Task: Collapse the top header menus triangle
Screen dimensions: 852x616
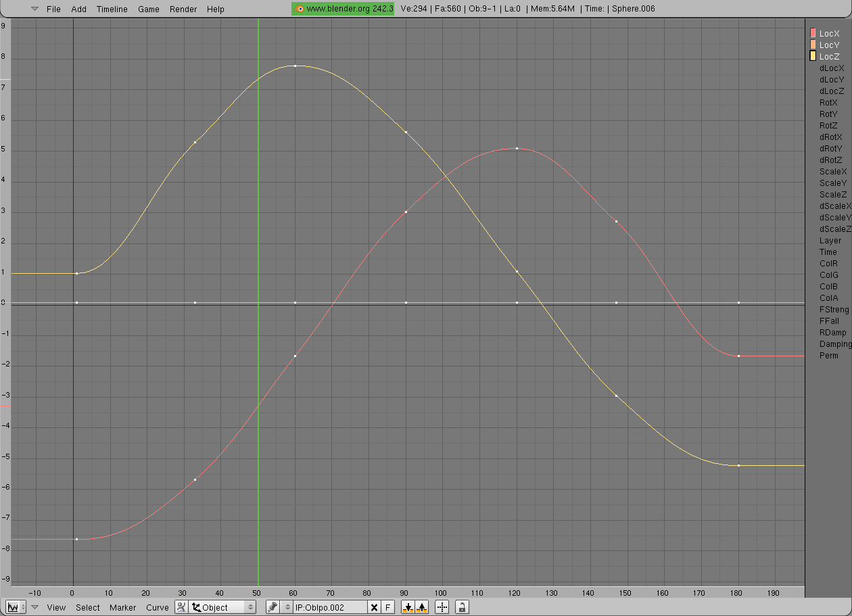Action: point(35,9)
